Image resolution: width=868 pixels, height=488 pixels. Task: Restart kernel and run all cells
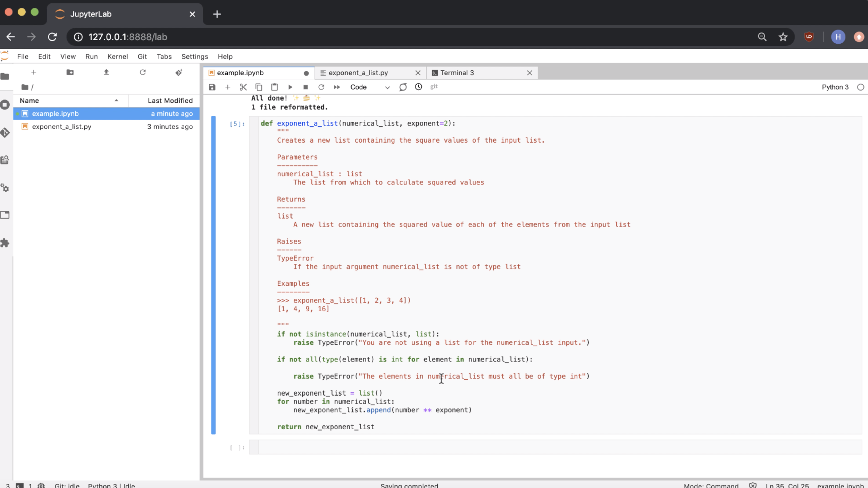tap(337, 87)
